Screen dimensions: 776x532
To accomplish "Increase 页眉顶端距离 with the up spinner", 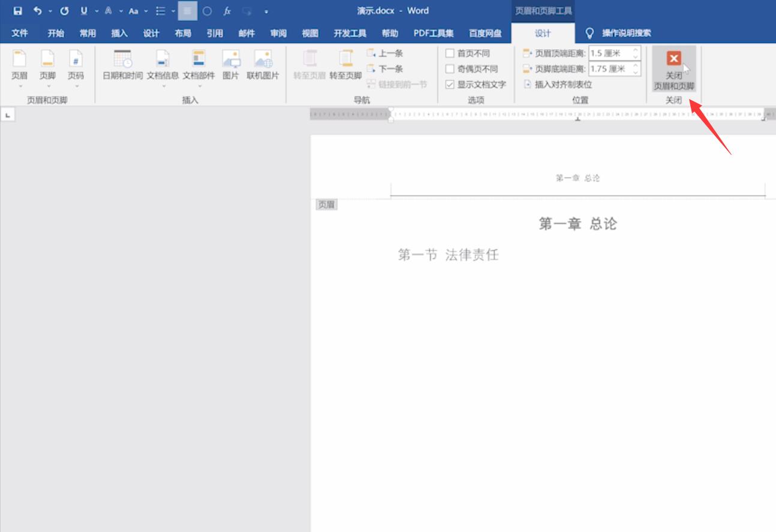I will click(636, 50).
